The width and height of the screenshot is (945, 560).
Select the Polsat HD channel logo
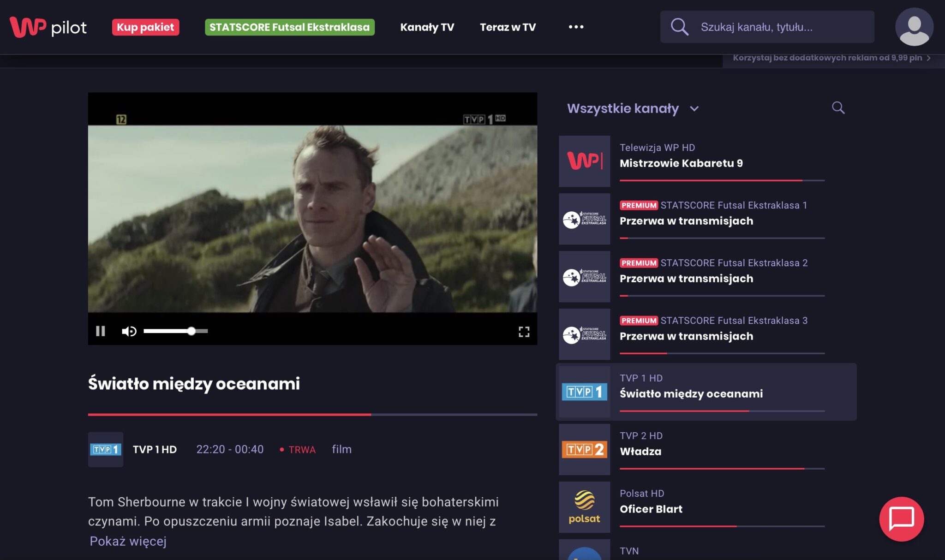click(584, 507)
